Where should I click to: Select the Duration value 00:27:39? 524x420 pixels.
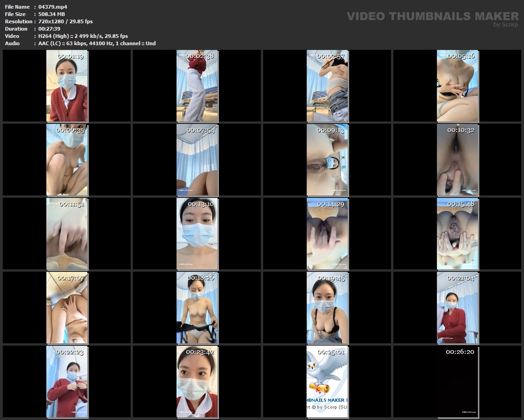point(49,29)
